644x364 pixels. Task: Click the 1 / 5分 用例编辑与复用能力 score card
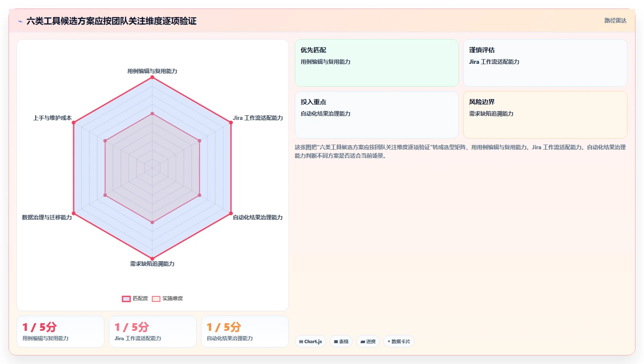[x=61, y=332]
